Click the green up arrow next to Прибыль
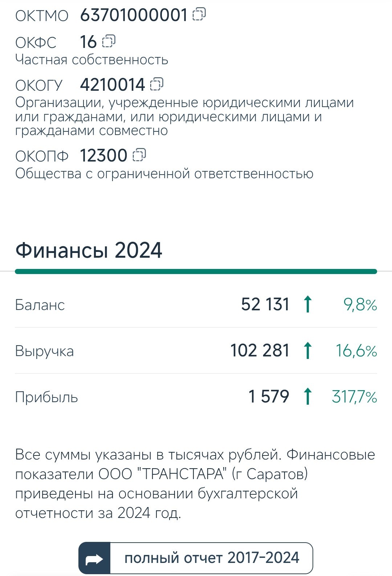392x576 pixels. (307, 396)
